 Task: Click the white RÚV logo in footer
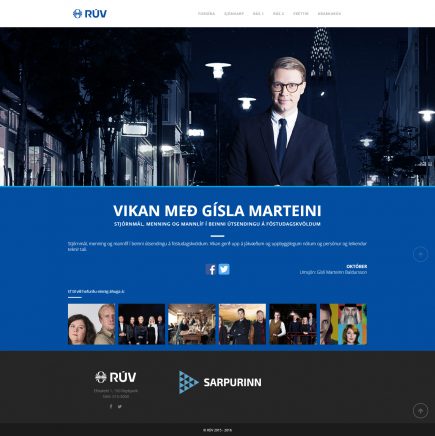pos(115,377)
